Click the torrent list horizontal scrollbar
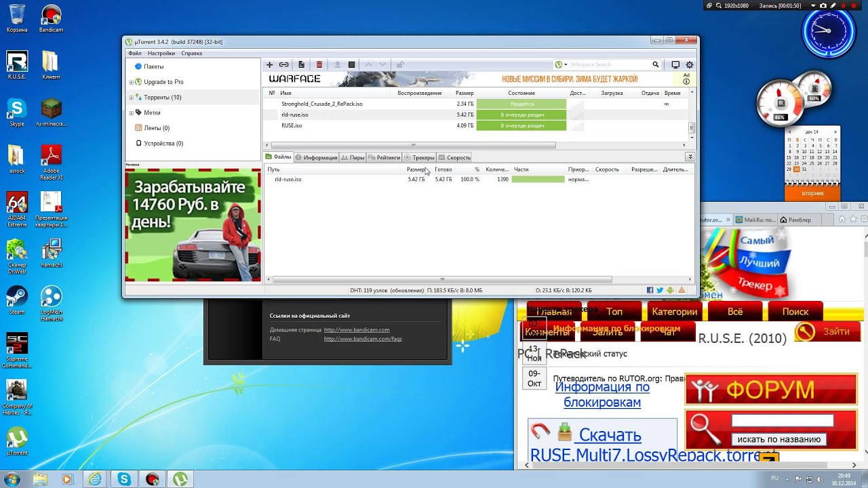 [x=413, y=145]
